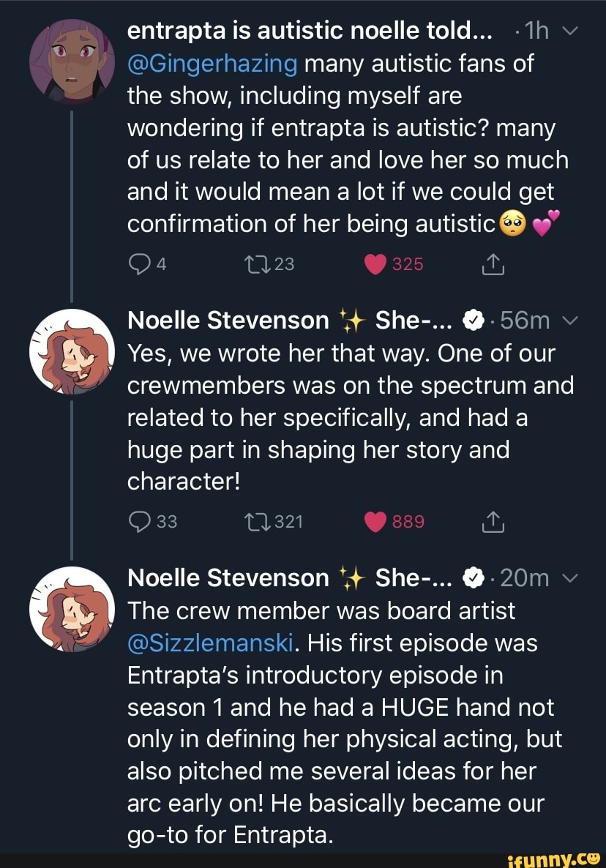
Task: Open the dropdown on the 56m tweet
Action: click(x=572, y=320)
